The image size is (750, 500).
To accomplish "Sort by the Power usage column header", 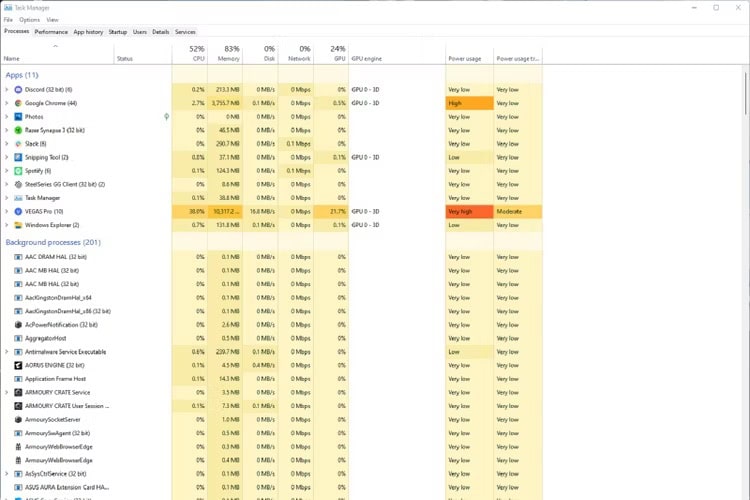I will tap(465, 59).
